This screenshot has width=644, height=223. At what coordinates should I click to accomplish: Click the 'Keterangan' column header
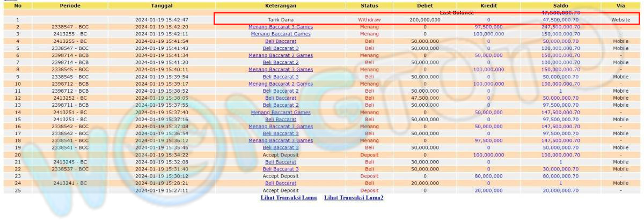tap(280, 5)
